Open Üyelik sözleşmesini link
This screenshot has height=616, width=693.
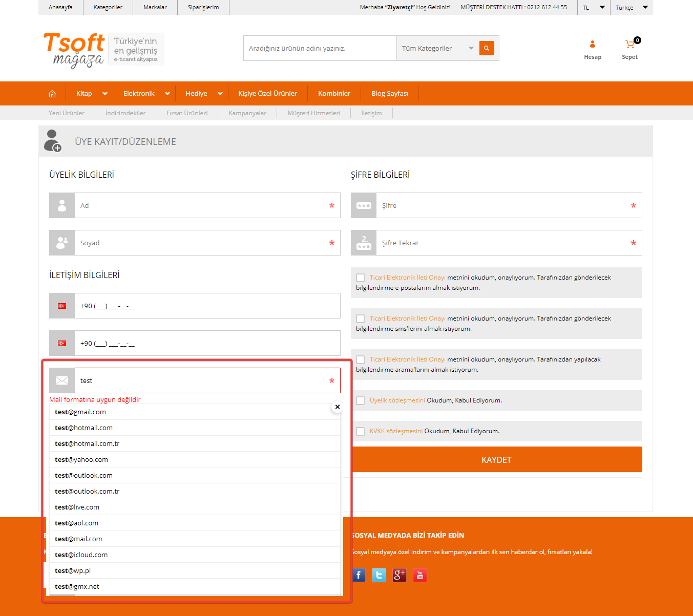pos(397,400)
